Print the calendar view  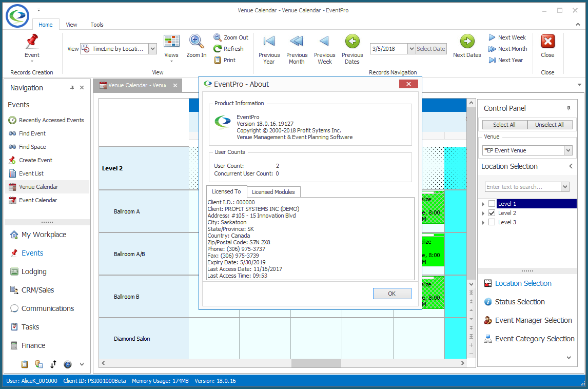(225, 60)
